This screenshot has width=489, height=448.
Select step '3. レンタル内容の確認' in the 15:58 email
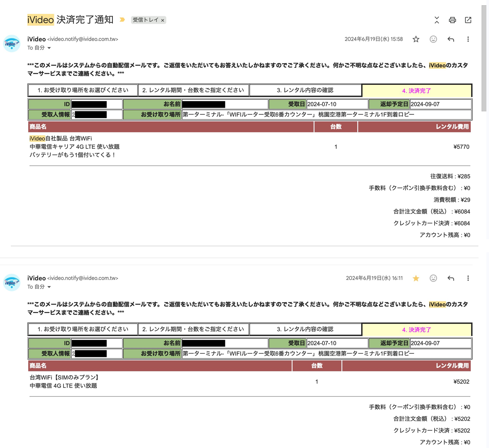[305, 90]
